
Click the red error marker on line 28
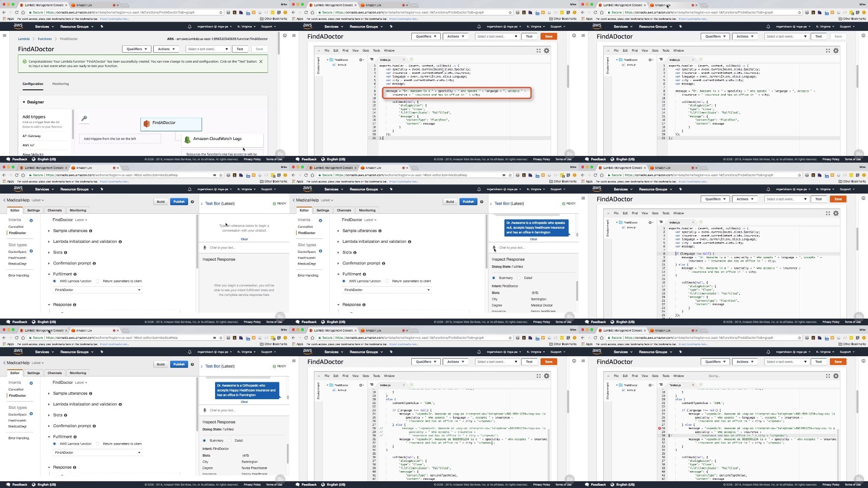(660, 428)
